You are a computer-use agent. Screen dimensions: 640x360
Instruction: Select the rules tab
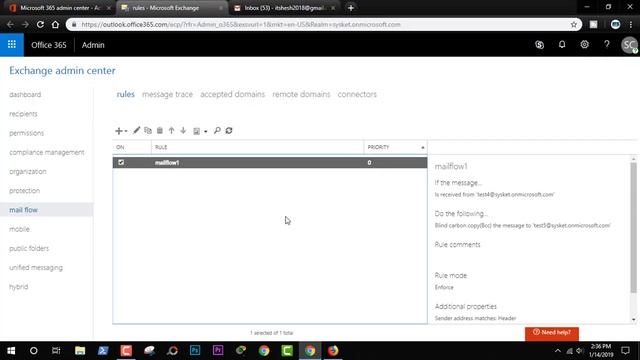[x=125, y=94]
